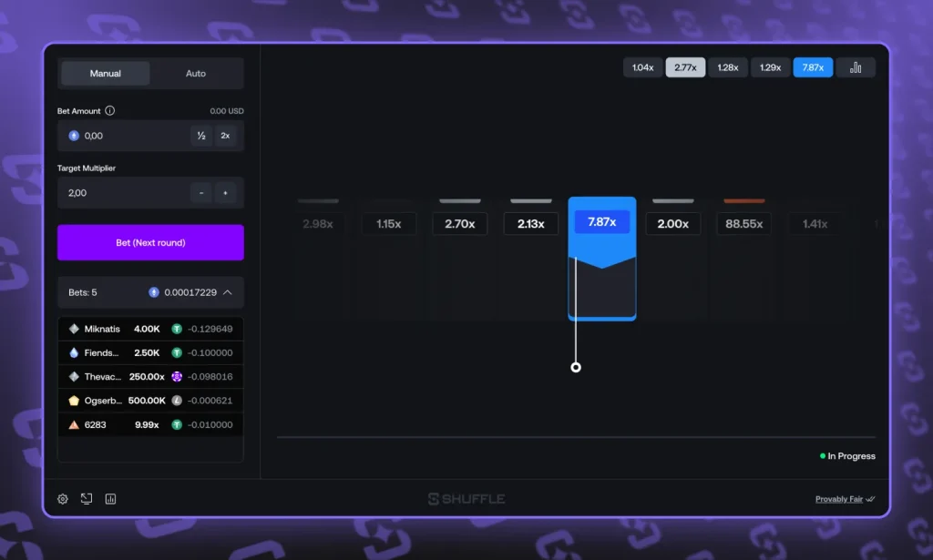The image size is (933, 560).
Task: Open the Provably Fair link
Action: tap(839, 499)
